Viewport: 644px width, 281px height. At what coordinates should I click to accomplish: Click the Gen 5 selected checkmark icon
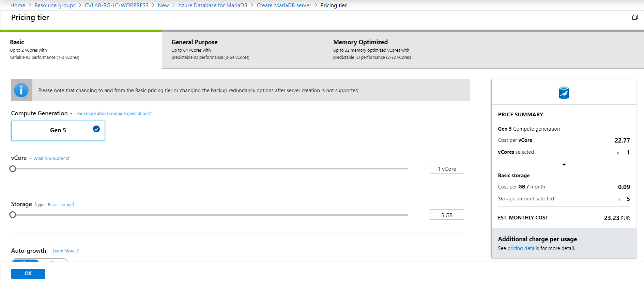(96, 129)
